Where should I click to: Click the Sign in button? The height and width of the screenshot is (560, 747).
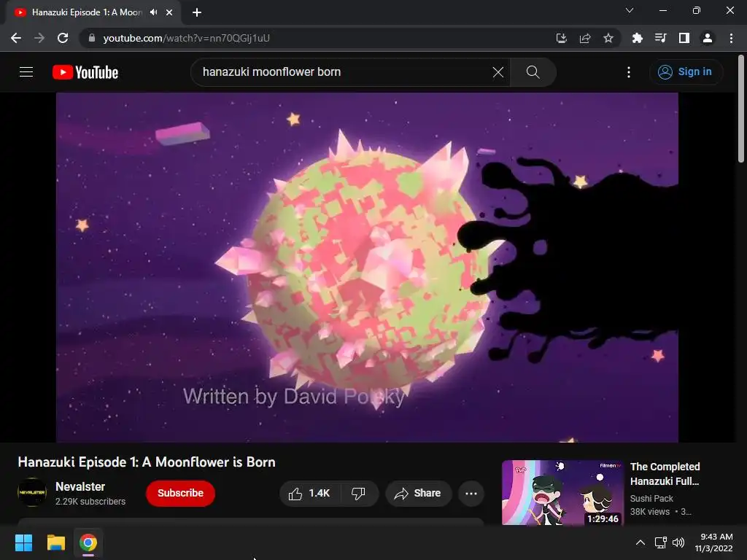coord(686,72)
